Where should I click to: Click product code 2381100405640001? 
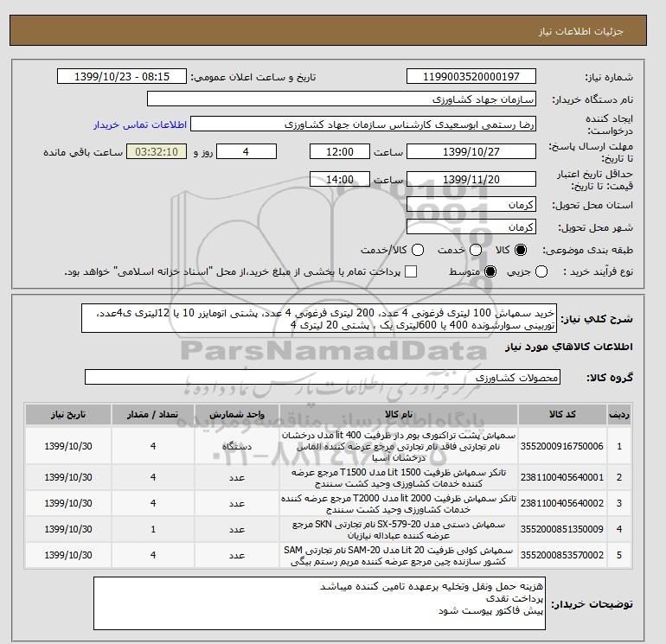pos(562,477)
